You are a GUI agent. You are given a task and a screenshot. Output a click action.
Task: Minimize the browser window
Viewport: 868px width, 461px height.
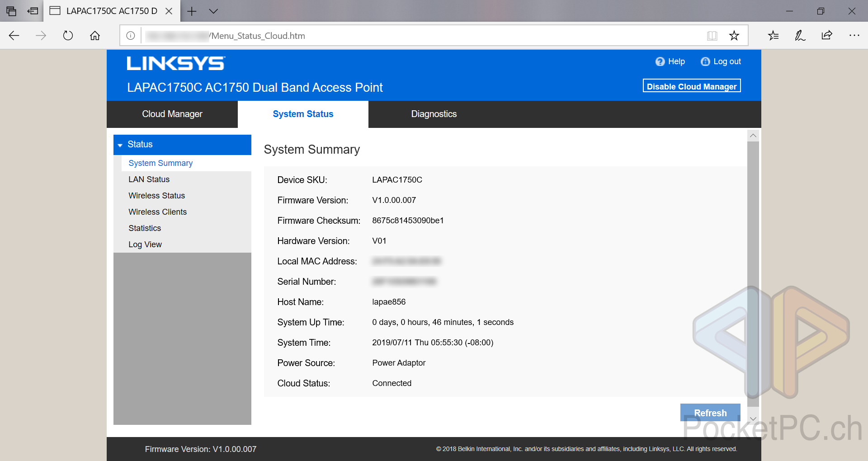click(789, 11)
